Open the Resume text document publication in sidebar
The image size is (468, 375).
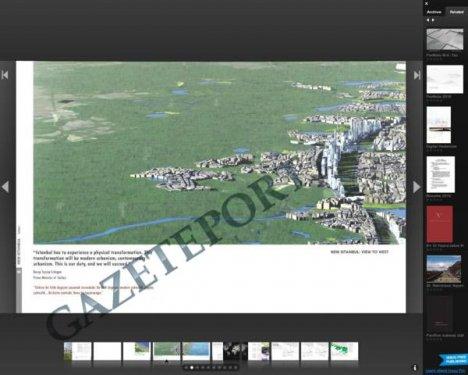click(441, 174)
